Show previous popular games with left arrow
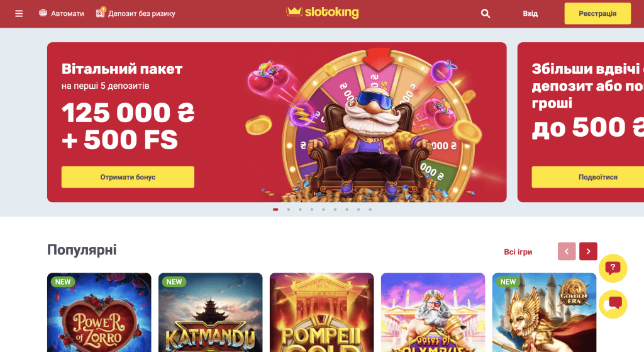The image size is (644, 352). click(567, 251)
